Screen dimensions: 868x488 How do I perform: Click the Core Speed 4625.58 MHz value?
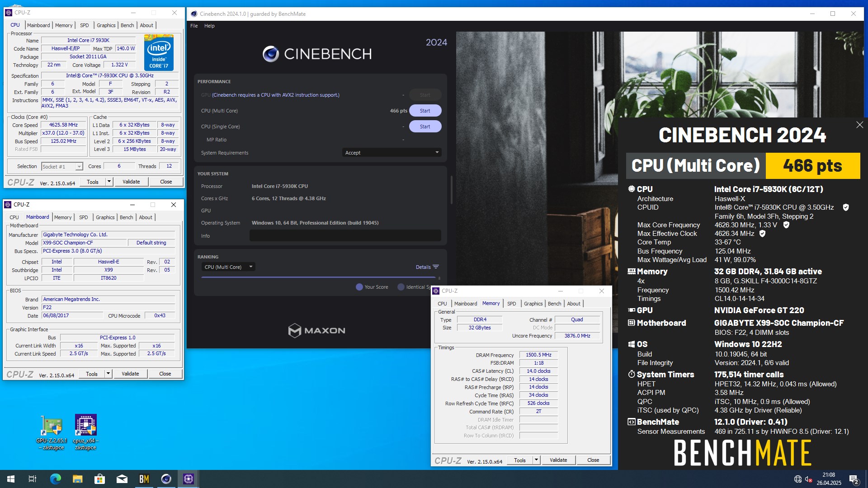[63, 125]
